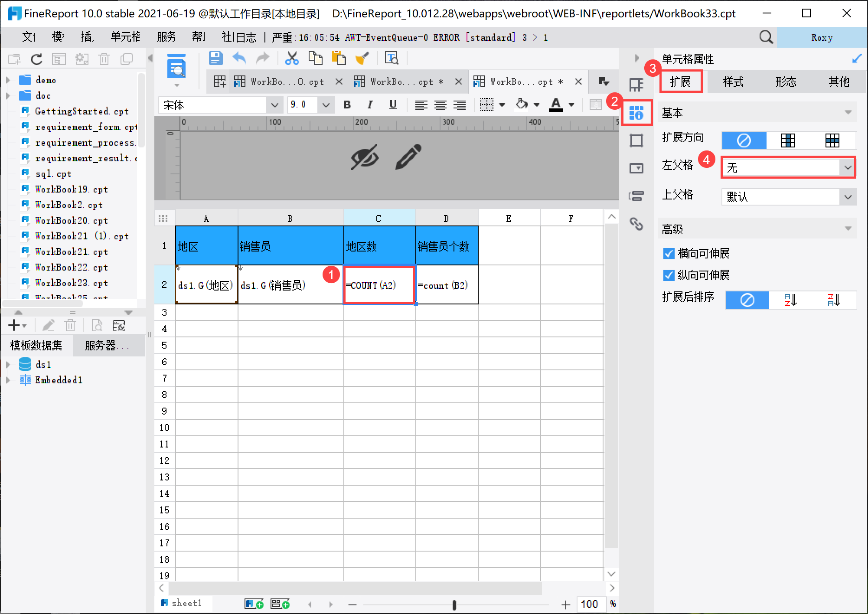This screenshot has height=614, width=868.
Task: Open the 上父格 dropdown
Action: coord(847,197)
